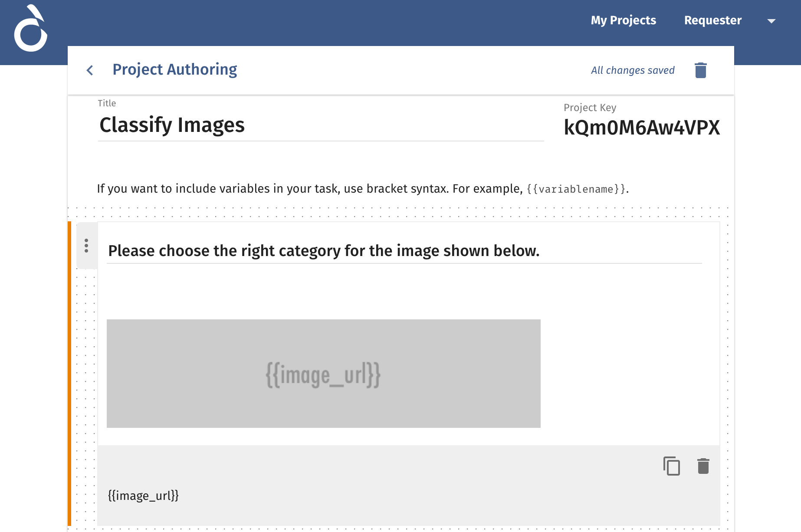The width and height of the screenshot is (801, 532).
Task: Click the {{image_url}} source field
Action: [x=143, y=496]
